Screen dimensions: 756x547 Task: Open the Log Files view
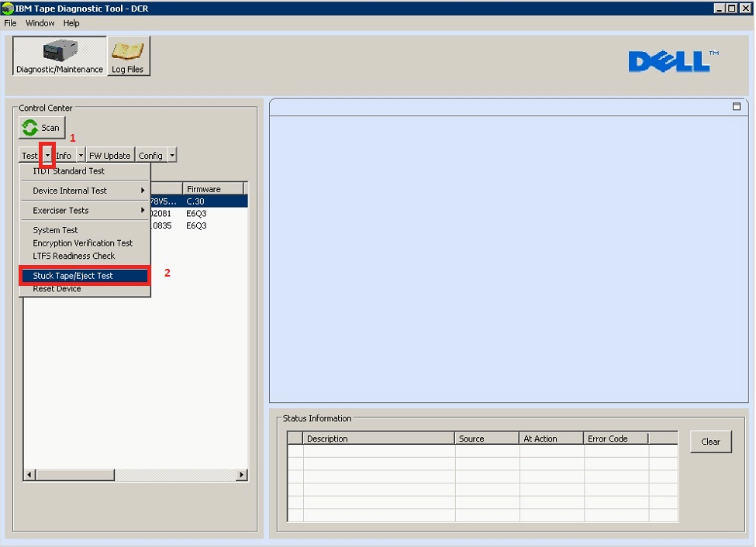[128, 56]
